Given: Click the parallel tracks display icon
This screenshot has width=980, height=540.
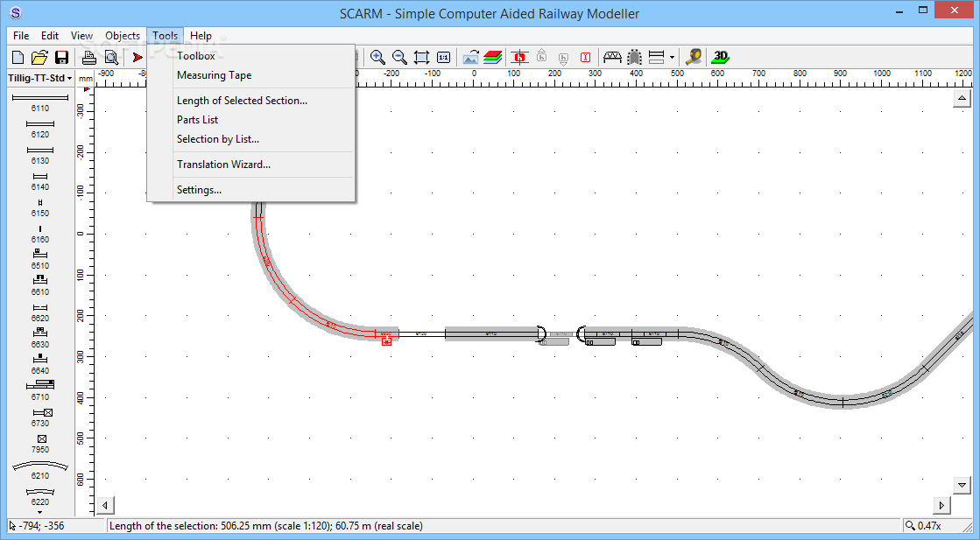Looking at the screenshot, I should tap(656, 58).
